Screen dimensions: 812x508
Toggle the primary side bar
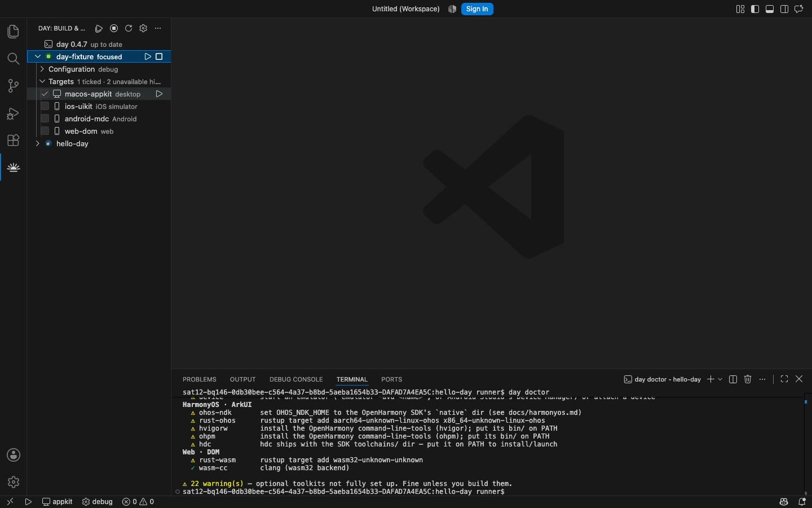pos(755,9)
